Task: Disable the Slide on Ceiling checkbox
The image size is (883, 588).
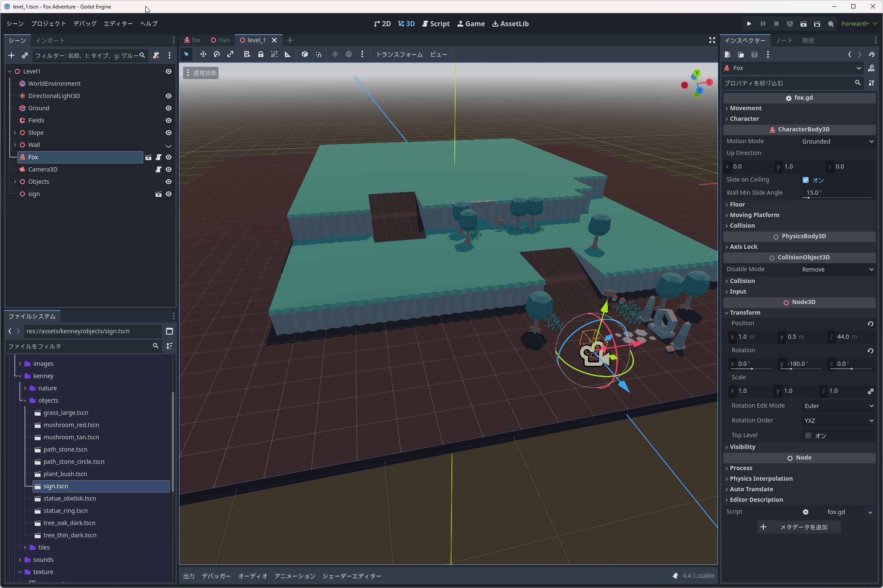Action: [806, 180]
